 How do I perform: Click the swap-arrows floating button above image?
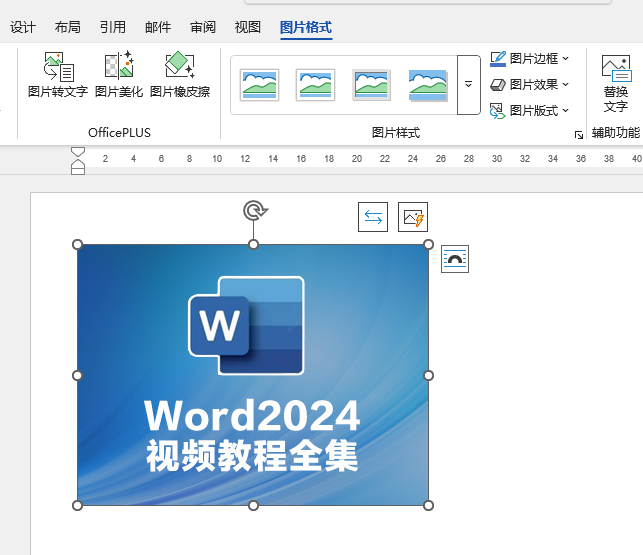click(x=373, y=217)
